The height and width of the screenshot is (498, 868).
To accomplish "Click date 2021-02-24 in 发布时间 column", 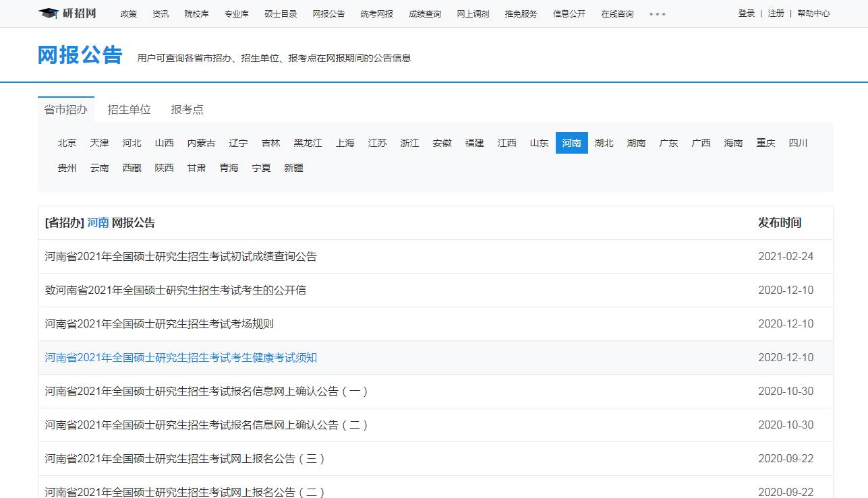I will (x=786, y=257).
